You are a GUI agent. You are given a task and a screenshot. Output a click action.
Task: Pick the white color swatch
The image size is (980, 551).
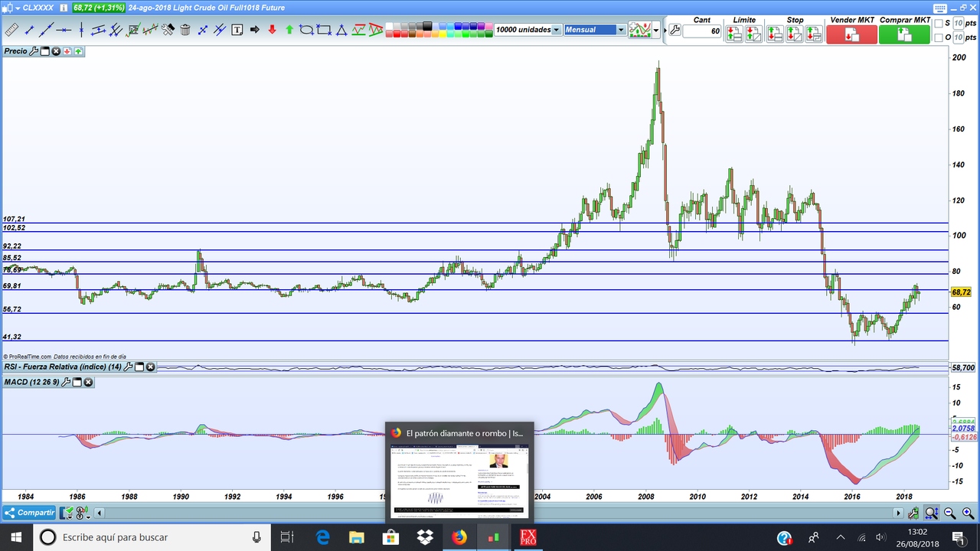coord(389,26)
